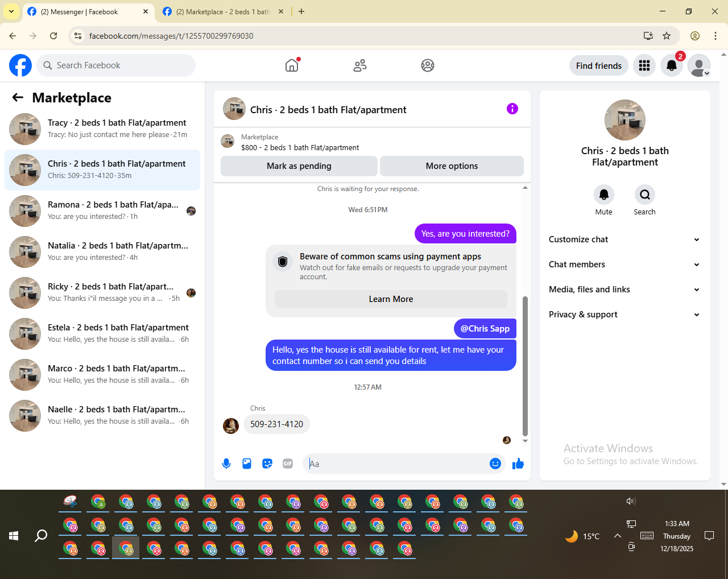
Task: Open the 15°C weather widget
Action: point(582,536)
